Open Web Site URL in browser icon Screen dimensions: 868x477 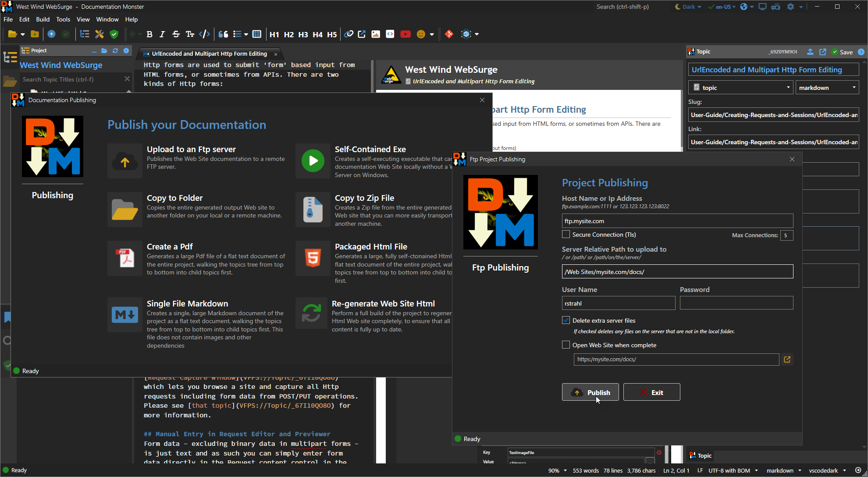[787, 360]
